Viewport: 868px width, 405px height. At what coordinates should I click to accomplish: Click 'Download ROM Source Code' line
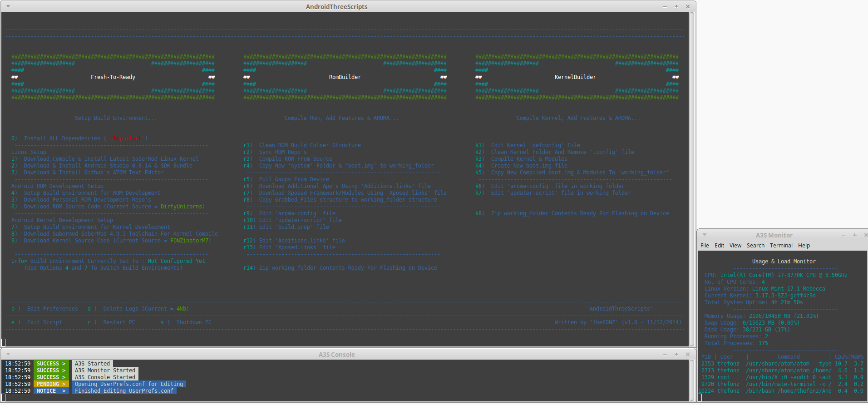[108, 207]
